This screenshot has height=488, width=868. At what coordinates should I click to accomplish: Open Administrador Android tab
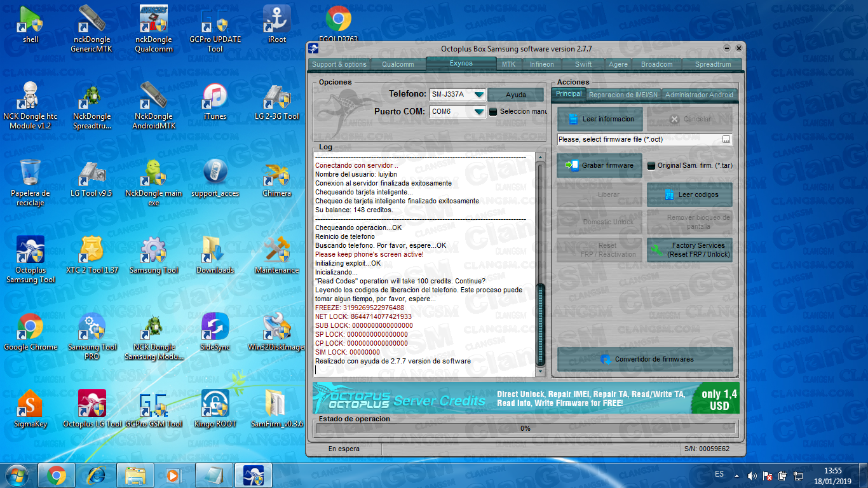[699, 95]
